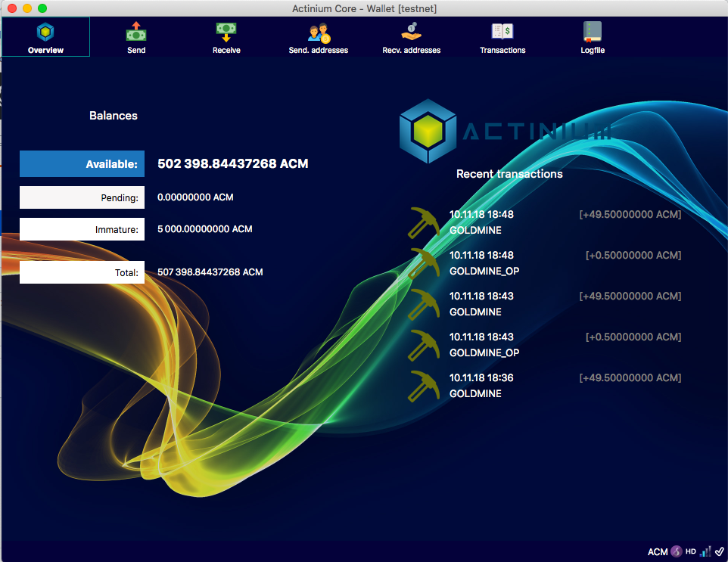This screenshot has width=728, height=562.
Task: Open the Send page
Action: coord(136,37)
